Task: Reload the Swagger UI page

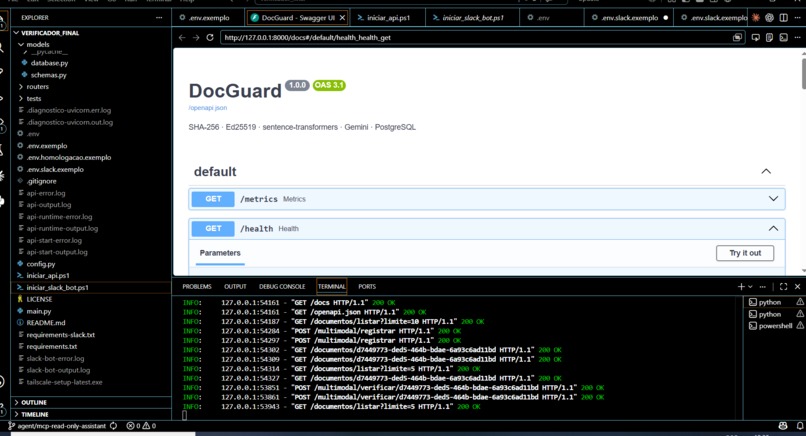Action: 210,38
